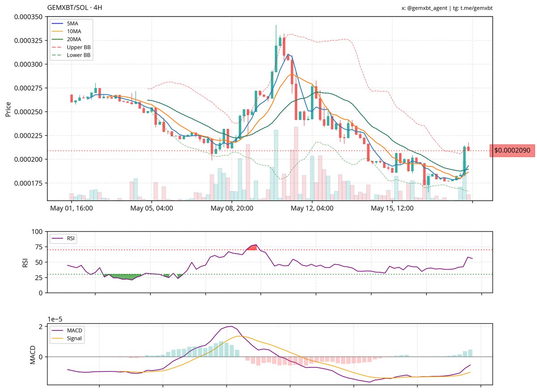Click the May 12, 04:00 axis label
Viewport: 537px width, 392px height.
[312, 208]
